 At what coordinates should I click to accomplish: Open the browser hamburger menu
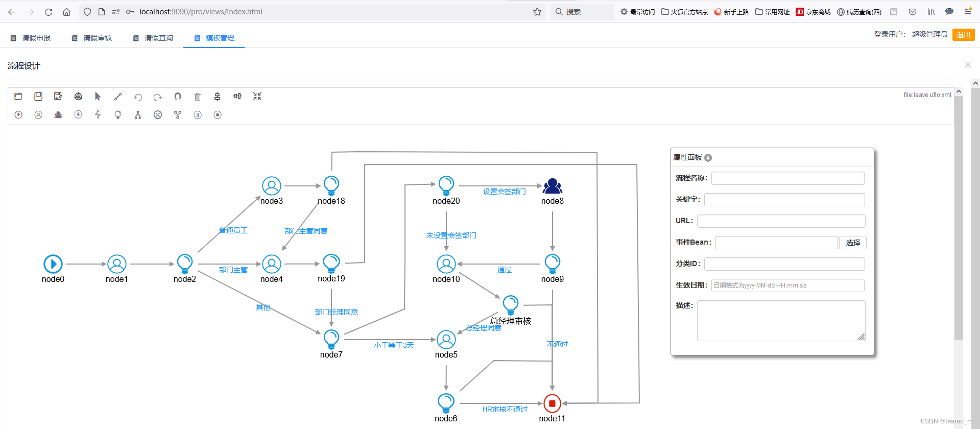pos(968,12)
